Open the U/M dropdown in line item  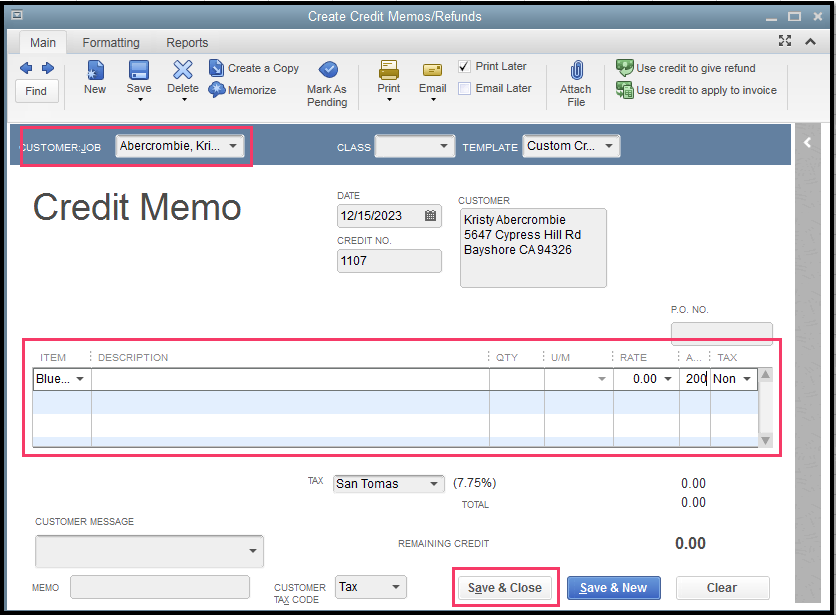tap(602, 379)
